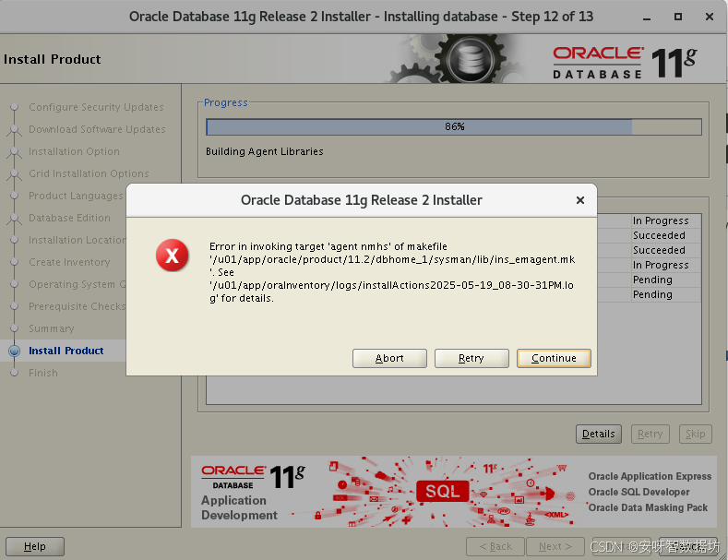Click the 'Building Agent Libraries' status text
This screenshot has height=560, width=728.
click(x=265, y=151)
